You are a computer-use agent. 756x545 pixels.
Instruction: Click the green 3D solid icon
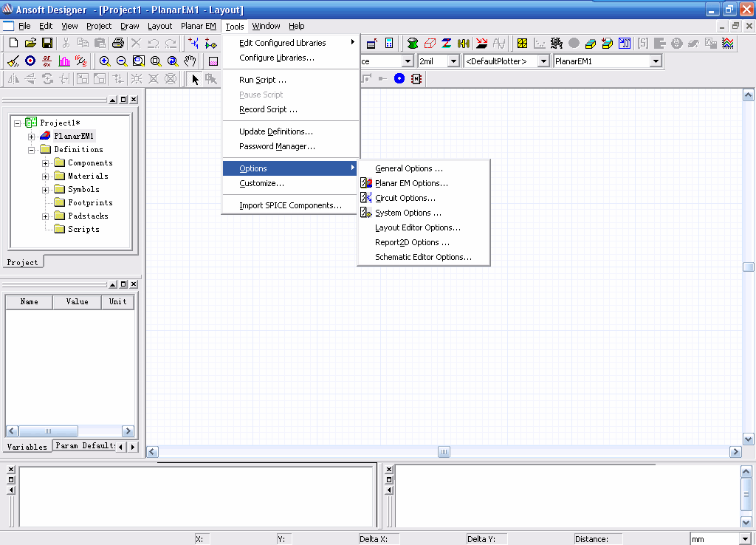pos(412,44)
